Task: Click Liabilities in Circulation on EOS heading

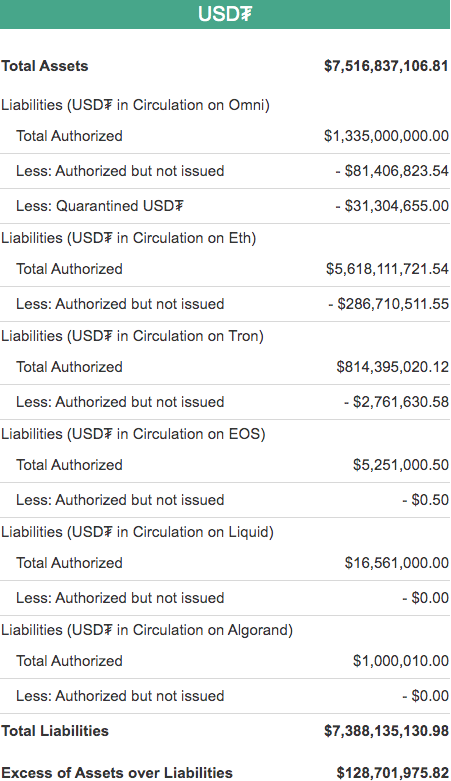Action: pos(133,434)
